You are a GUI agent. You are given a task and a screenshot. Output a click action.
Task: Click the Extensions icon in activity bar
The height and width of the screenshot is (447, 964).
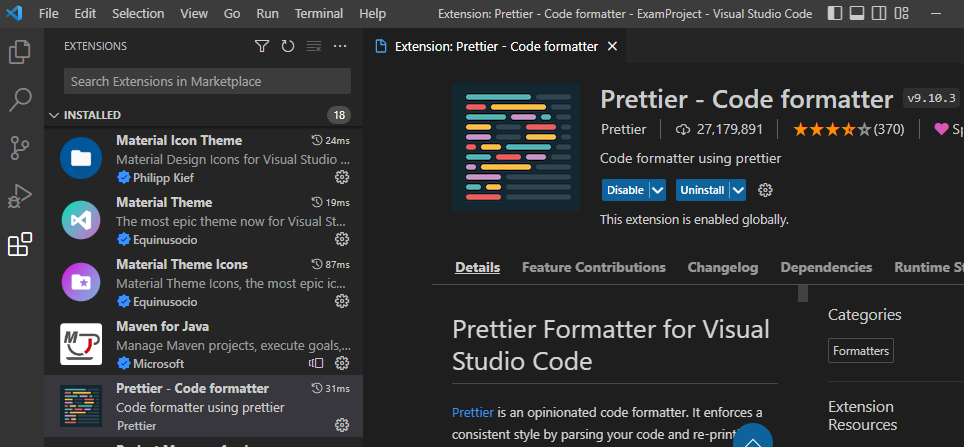[20, 244]
